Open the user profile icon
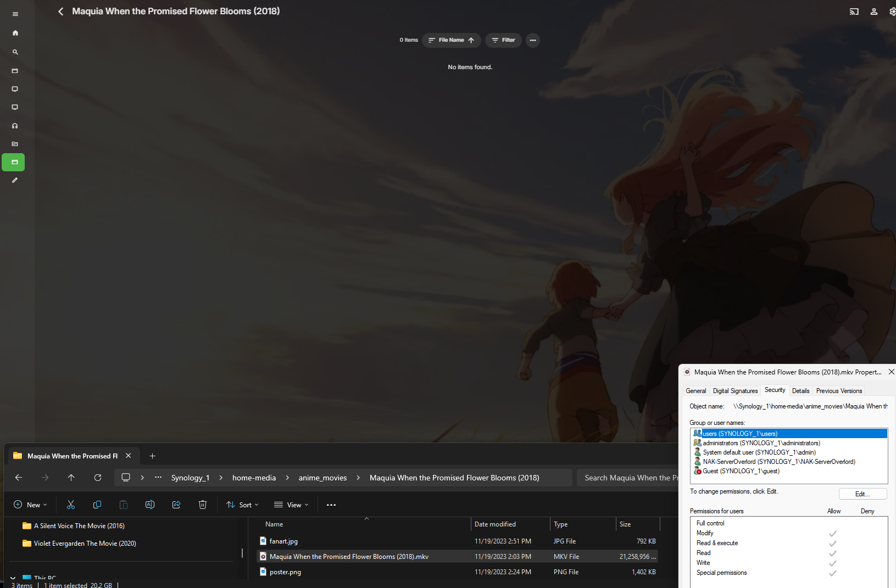 coord(873,12)
